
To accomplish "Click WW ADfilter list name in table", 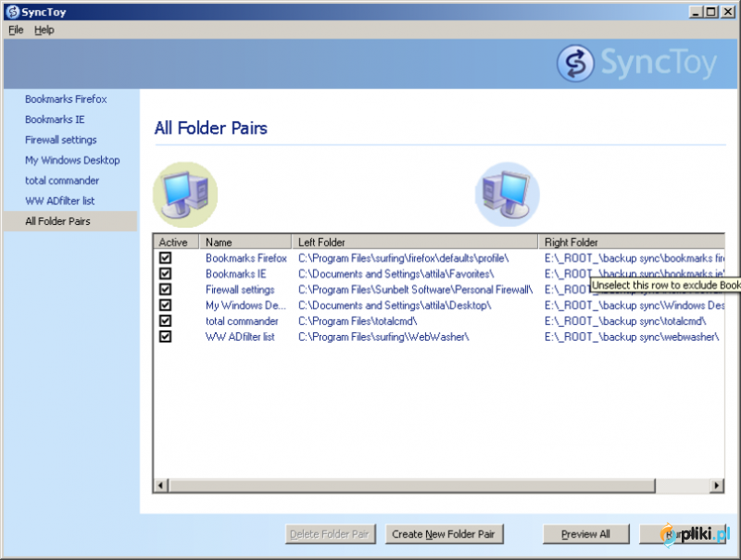I will 240,337.
